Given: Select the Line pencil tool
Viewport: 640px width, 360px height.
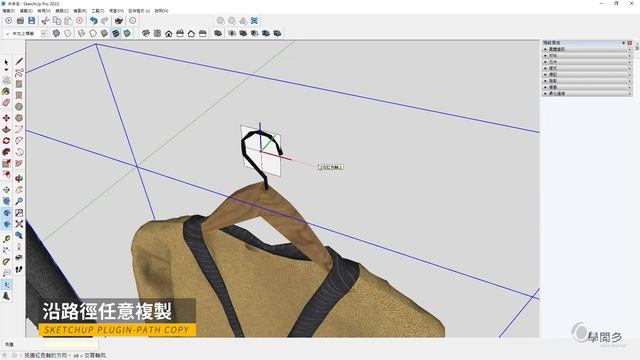Looking at the screenshot, I should pyautogui.click(x=19, y=62).
